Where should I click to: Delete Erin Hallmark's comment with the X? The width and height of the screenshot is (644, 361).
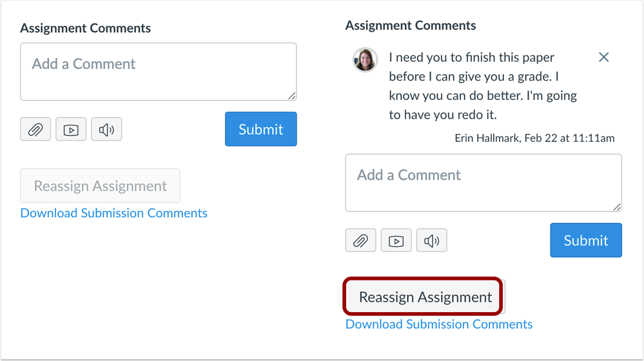[x=603, y=57]
